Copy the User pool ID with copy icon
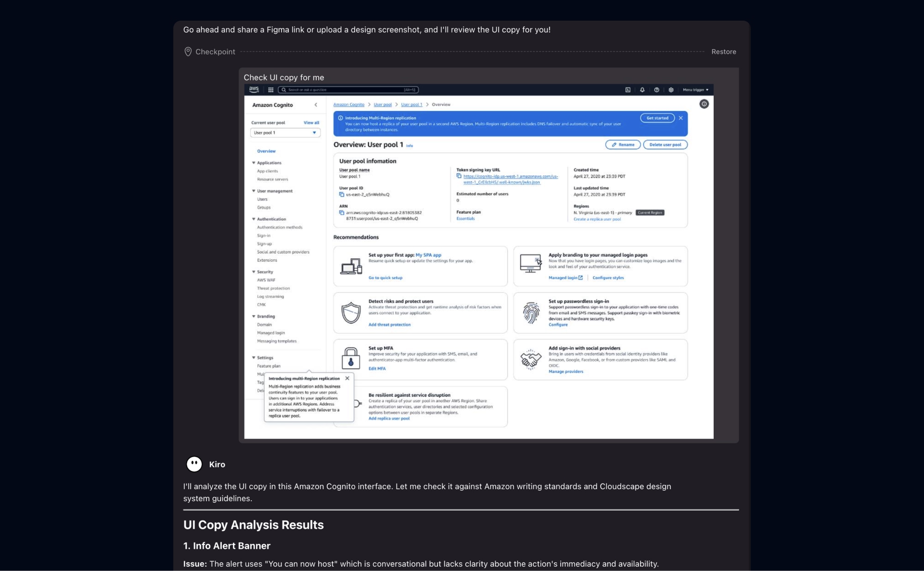The width and height of the screenshot is (924, 571). [x=342, y=195]
